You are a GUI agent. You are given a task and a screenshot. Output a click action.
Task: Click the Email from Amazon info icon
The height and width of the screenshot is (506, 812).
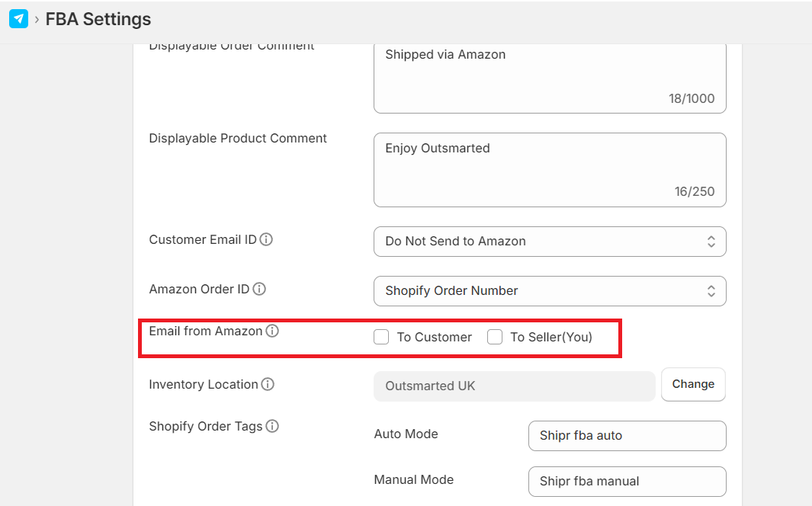272,331
